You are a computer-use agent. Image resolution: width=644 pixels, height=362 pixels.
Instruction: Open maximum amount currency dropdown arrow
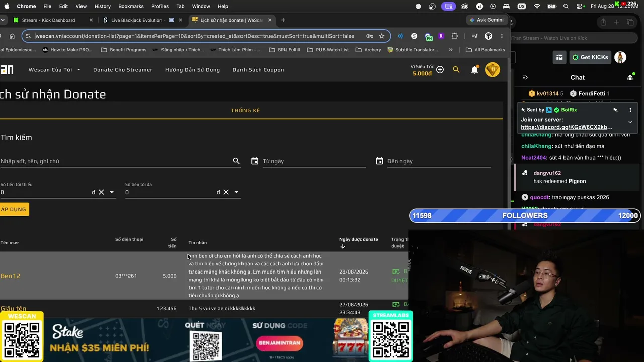pos(236,192)
